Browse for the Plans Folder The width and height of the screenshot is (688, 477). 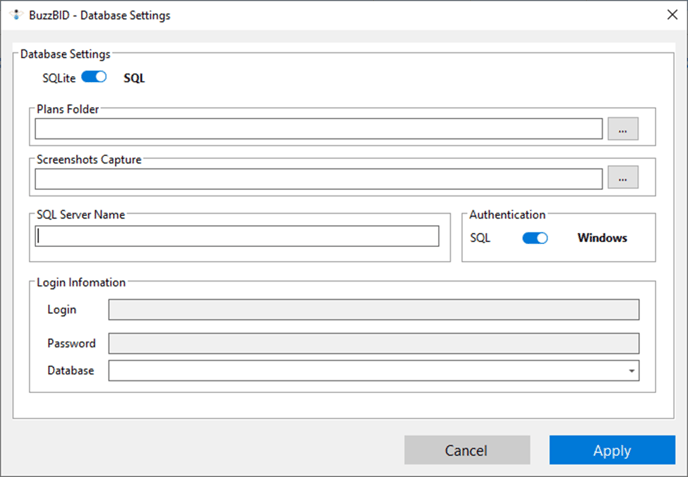pyautogui.click(x=623, y=129)
